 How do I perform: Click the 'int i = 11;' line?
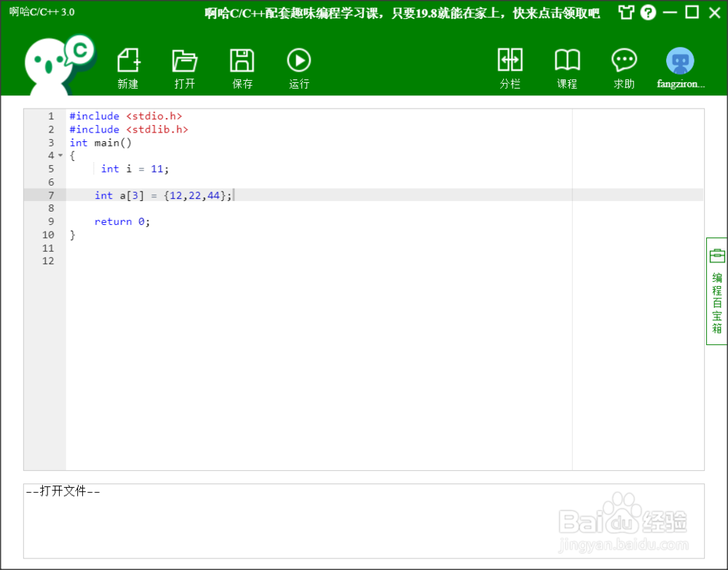click(135, 169)
